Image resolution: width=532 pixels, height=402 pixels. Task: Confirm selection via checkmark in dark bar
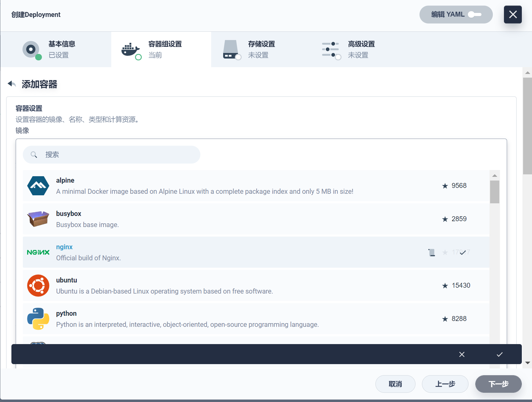(x=500, y=354)
